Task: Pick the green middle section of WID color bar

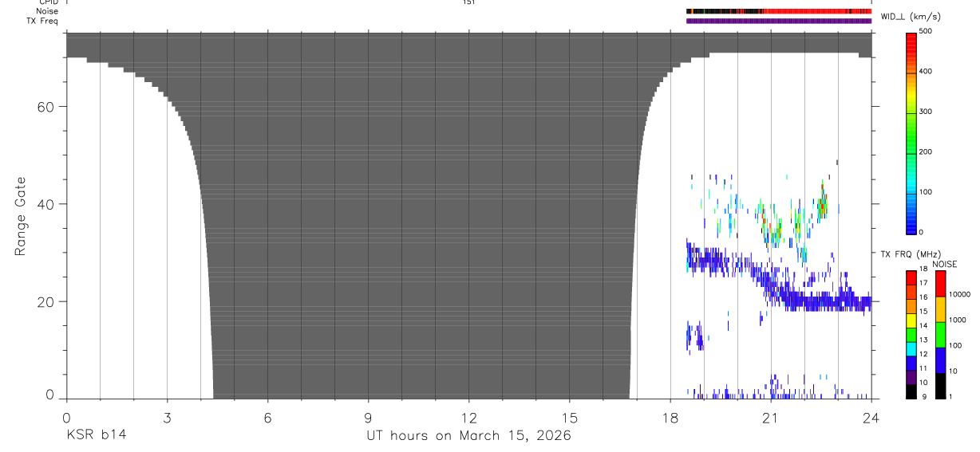Action: 912,132
